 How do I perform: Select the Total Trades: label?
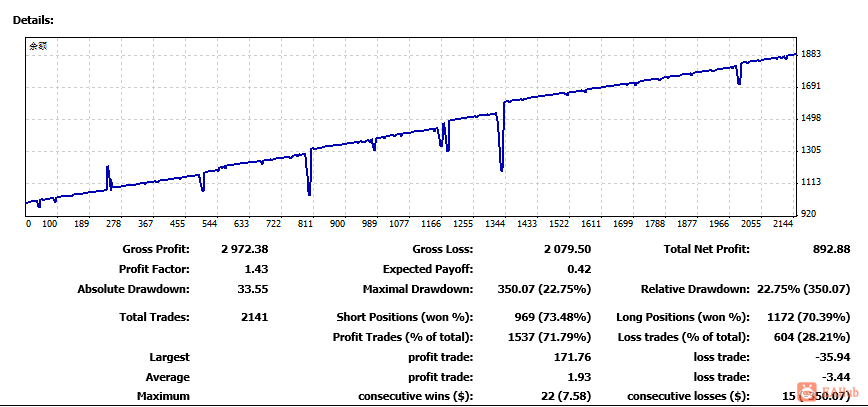point(154,318)
